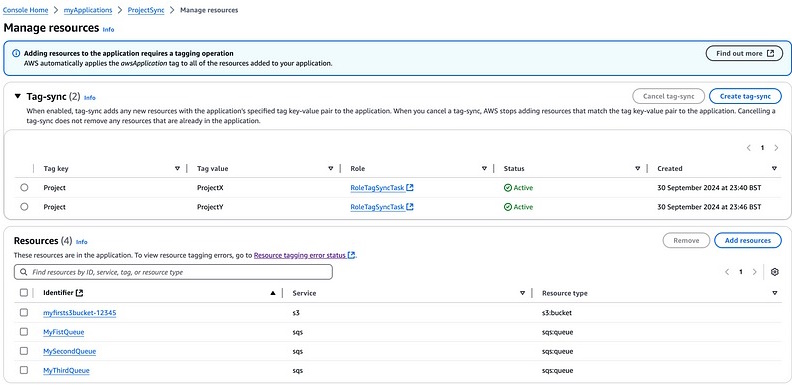Sort by Role column arrow
Screen dimensions: 792x385
tap(484, 168)
